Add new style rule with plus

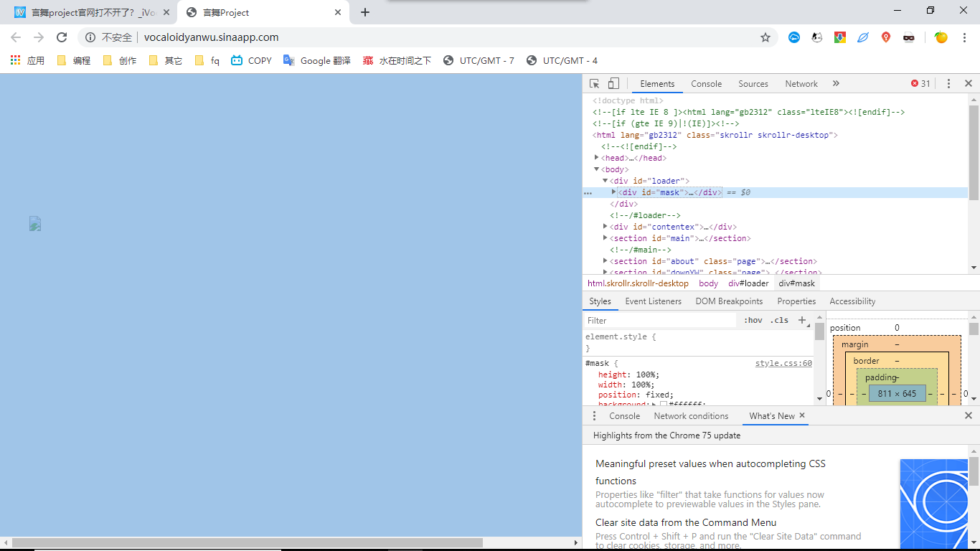point(802,321)
